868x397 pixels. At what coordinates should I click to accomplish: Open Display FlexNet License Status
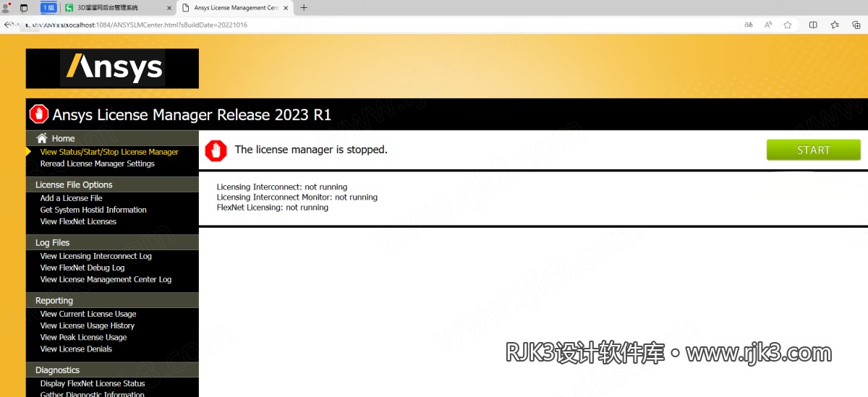coord(93,383)
